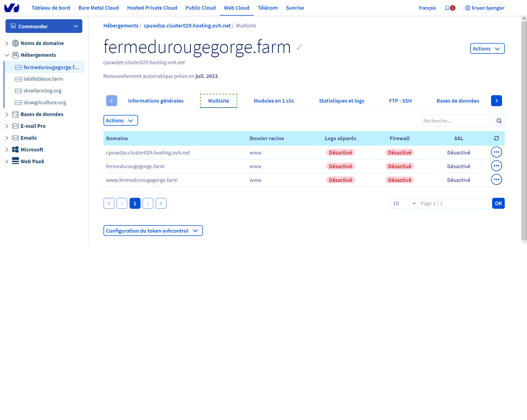Collapse the Hébergements section
This screenshot has height=420, width=527.
point(7,55)
